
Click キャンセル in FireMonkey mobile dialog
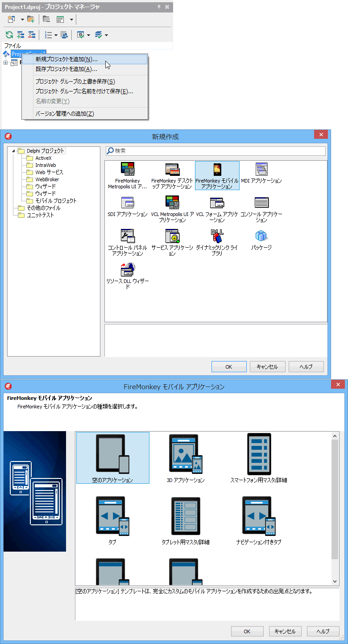(285, 631)
